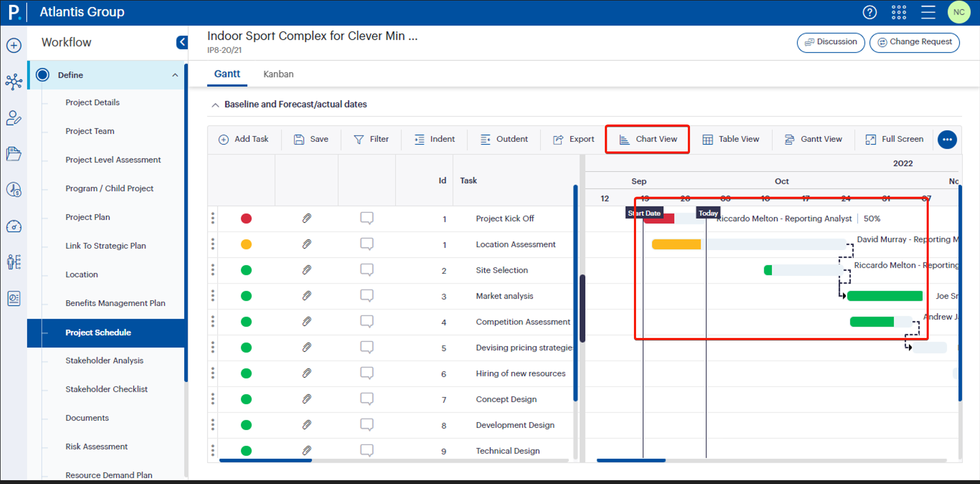Open Full Screen mode
The width and height of the screenshot is (980, 484).
(894, 139)
